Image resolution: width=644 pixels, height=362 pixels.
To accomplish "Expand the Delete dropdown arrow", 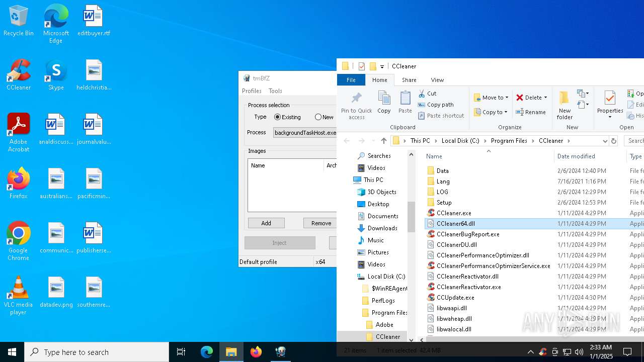I will [x=545, y=98].
